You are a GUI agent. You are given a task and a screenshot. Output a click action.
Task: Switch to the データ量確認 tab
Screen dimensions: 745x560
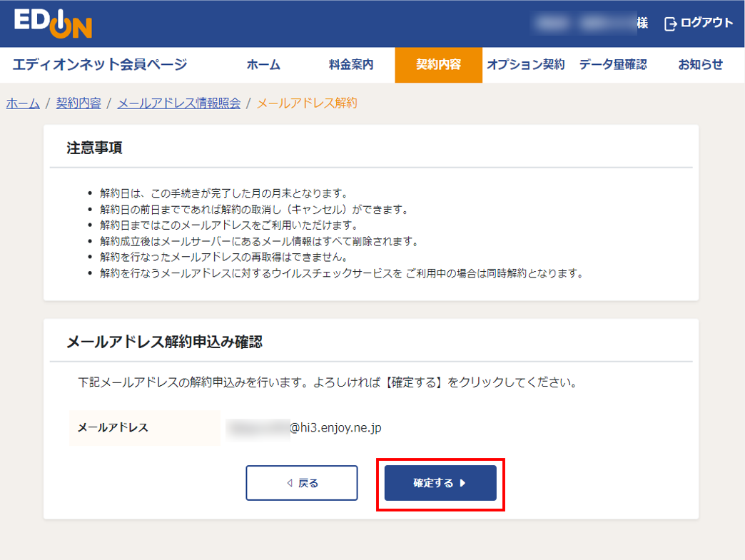coord(612,65)
